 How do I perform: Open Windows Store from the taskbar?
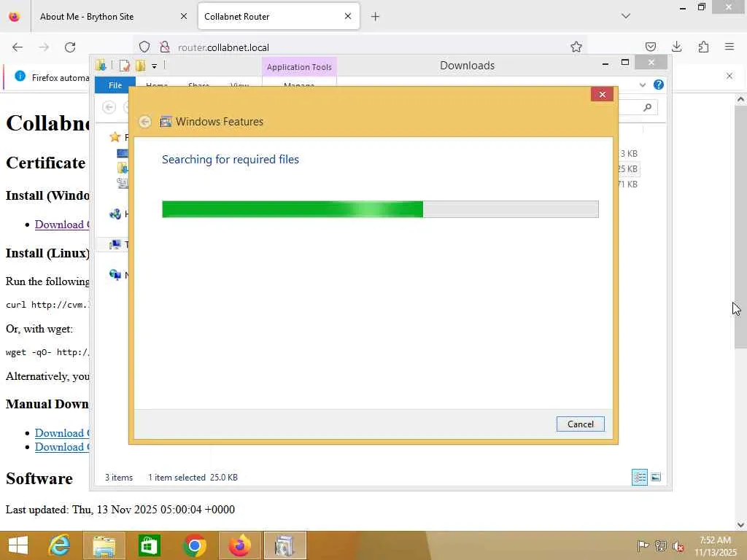(x=149, y=545)
